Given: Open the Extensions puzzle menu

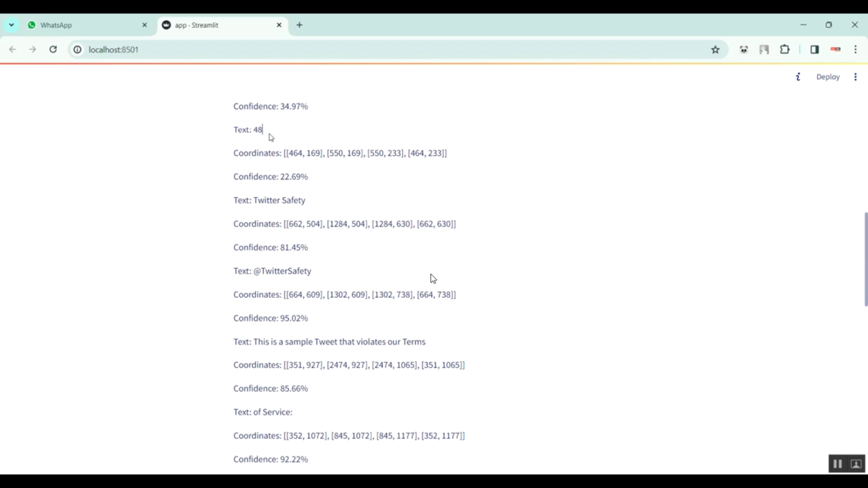Looking at the screenshot, I should tap(785, 50).
